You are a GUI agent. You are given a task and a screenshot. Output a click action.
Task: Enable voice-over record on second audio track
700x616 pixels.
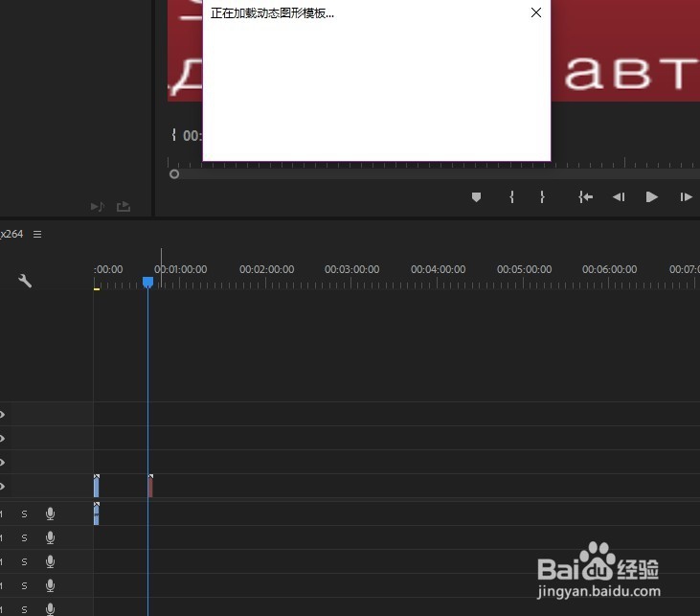(51, 537)
